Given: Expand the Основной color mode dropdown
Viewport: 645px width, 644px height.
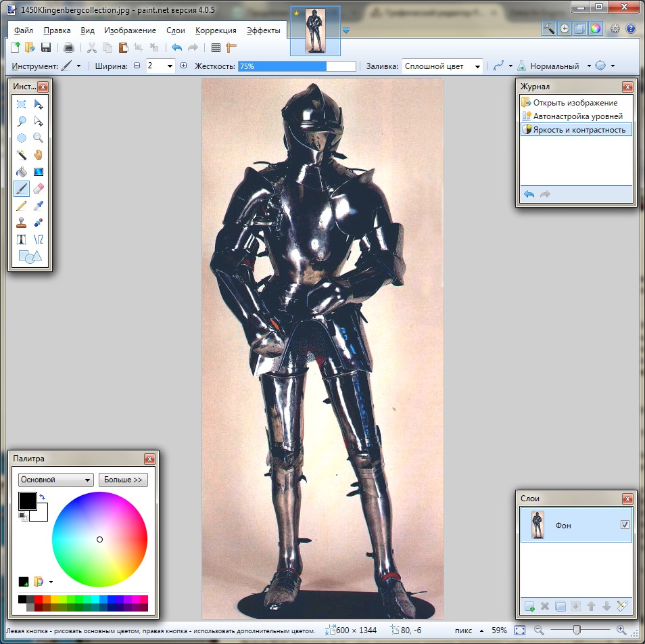Looking at the screenshot, I should coord(56,480).
